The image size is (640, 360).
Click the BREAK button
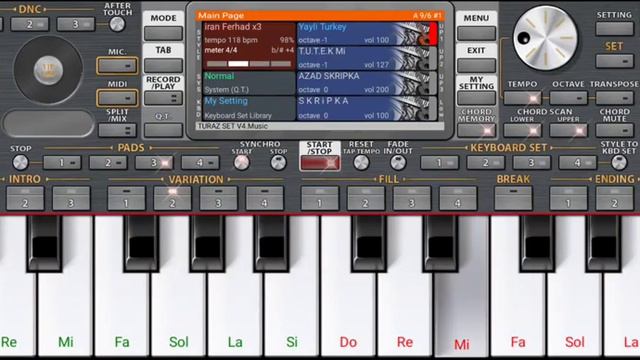(513, 198)
